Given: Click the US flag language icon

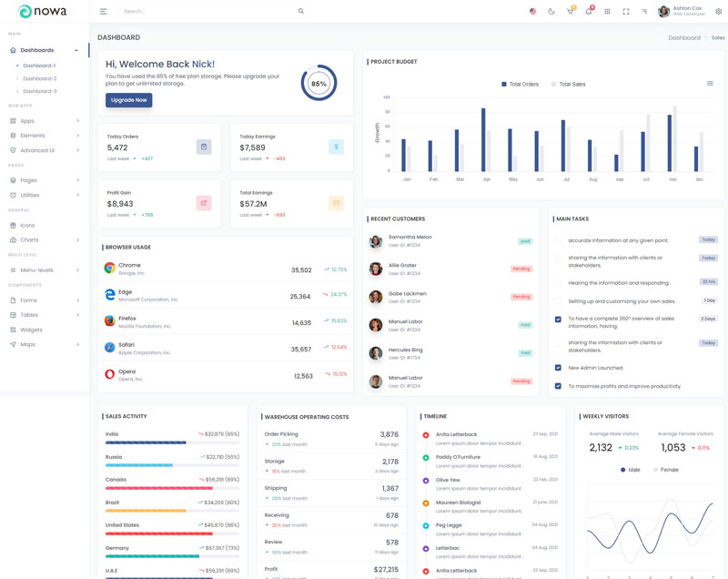Looking at the screenshot, I should click(533, 12).
